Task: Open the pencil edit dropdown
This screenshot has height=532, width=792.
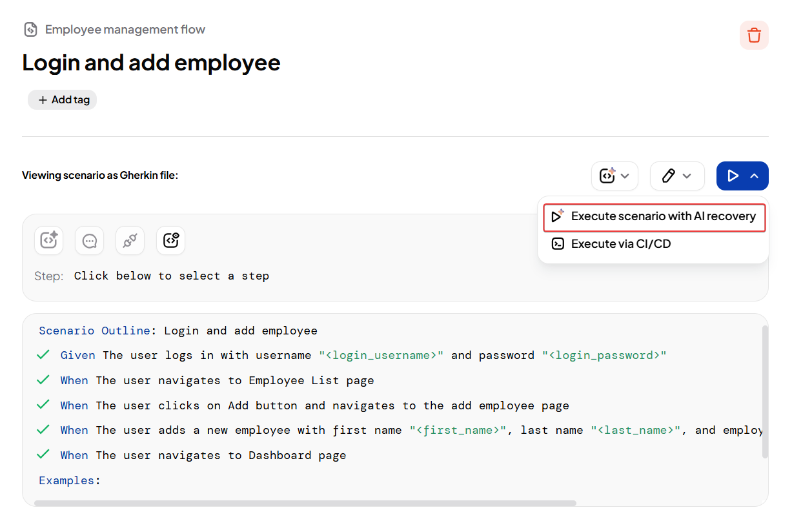Action: point(677,176)
